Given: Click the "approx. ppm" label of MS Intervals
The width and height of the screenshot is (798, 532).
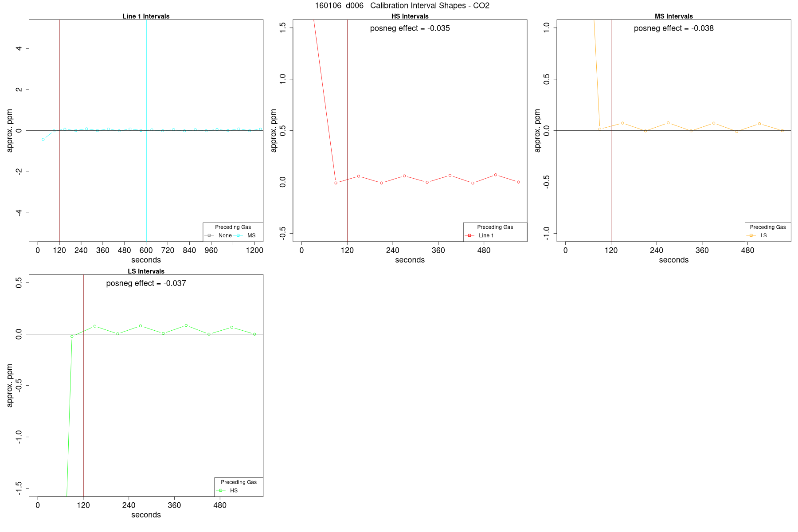Looking at the screenshot, I should 537,131.
